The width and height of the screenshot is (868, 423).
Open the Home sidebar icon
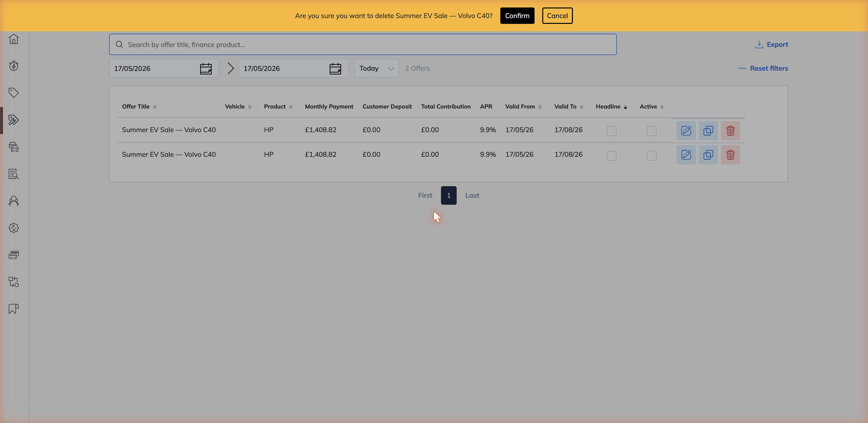[14, 39]
